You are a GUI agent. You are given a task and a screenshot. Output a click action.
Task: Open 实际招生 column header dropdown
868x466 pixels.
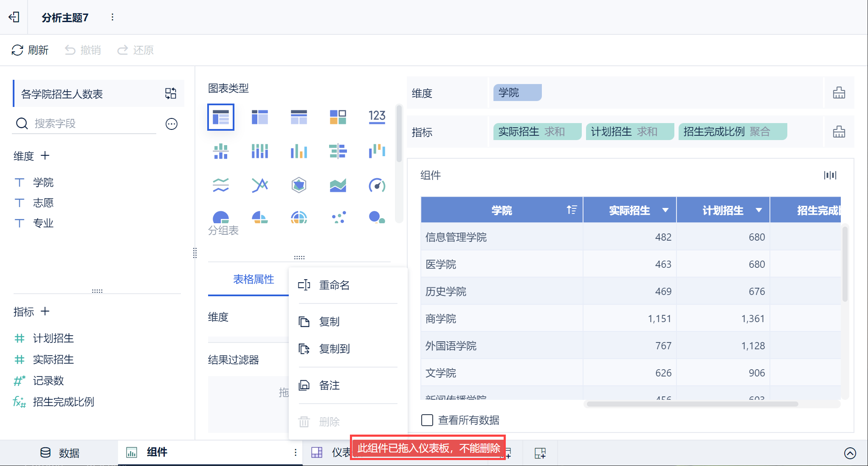point(665,210)
